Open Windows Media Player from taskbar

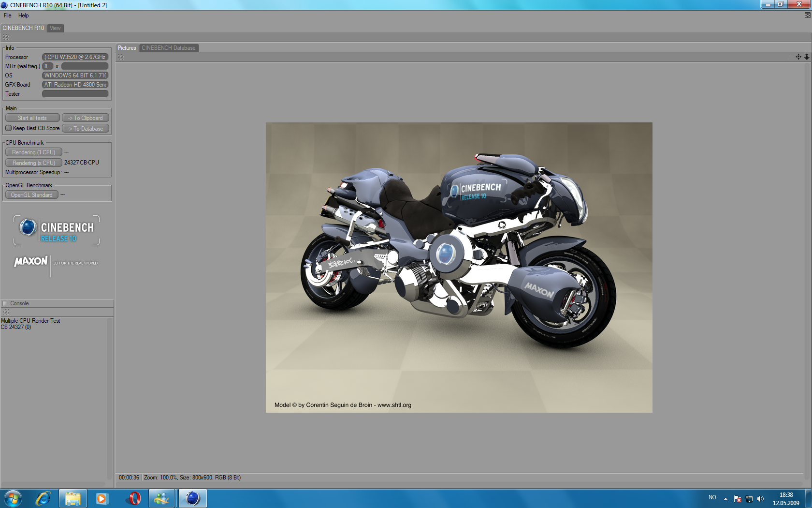[x=102, y=498]
